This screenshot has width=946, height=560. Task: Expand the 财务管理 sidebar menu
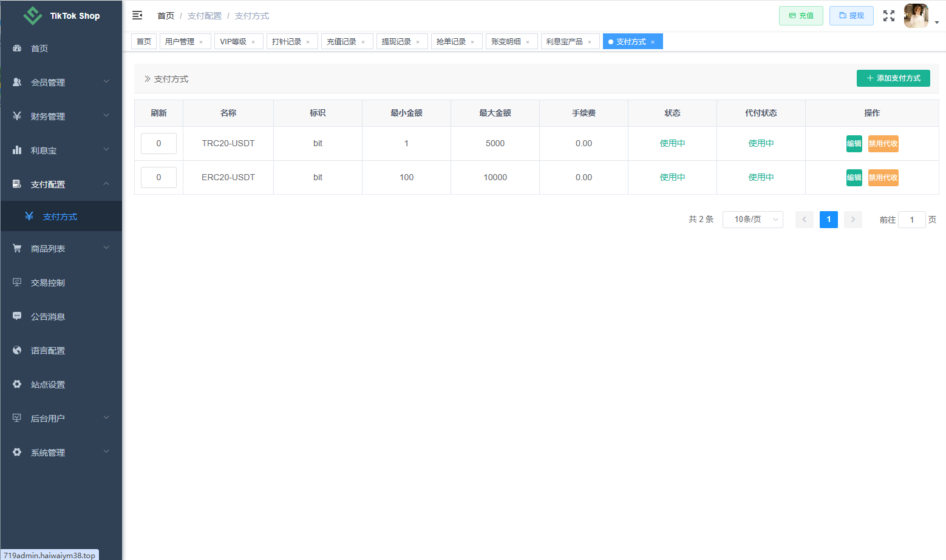click(x=61, y=116)
